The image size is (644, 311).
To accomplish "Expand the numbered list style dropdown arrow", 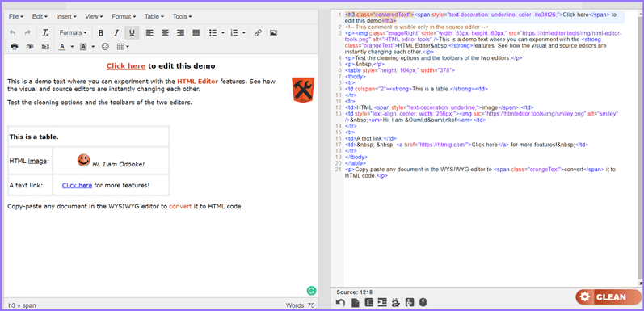I will tap(244, 33).
